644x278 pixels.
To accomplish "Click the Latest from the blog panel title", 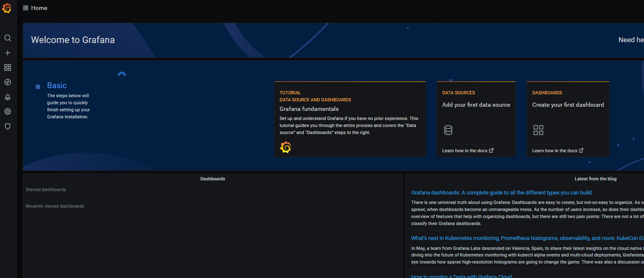I will pos(595,179).
